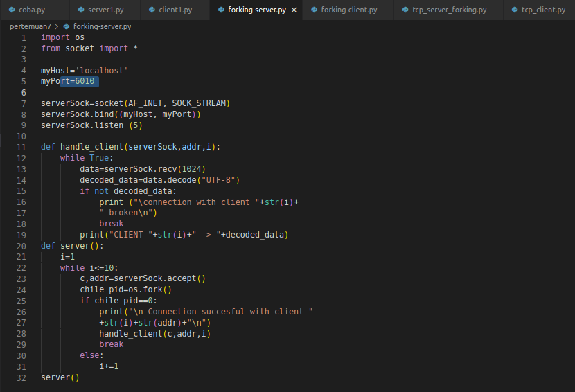Click serverSock=socket(AF_INET, SOCK_STREAM) line
Image resolution: width=575 pixels, height=392 pixels.
[135, 103]
